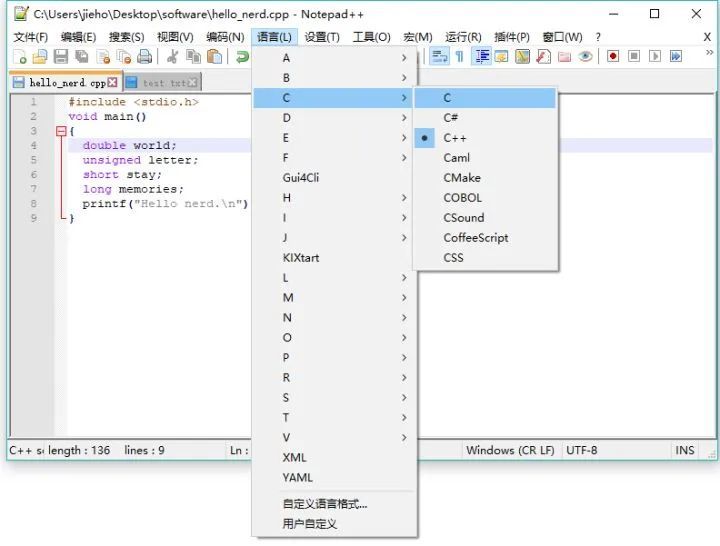This screenshot has width=720, height=546.
Task: Paste clipboard using the Paste toolbar icon
Action: coord(214,57)
